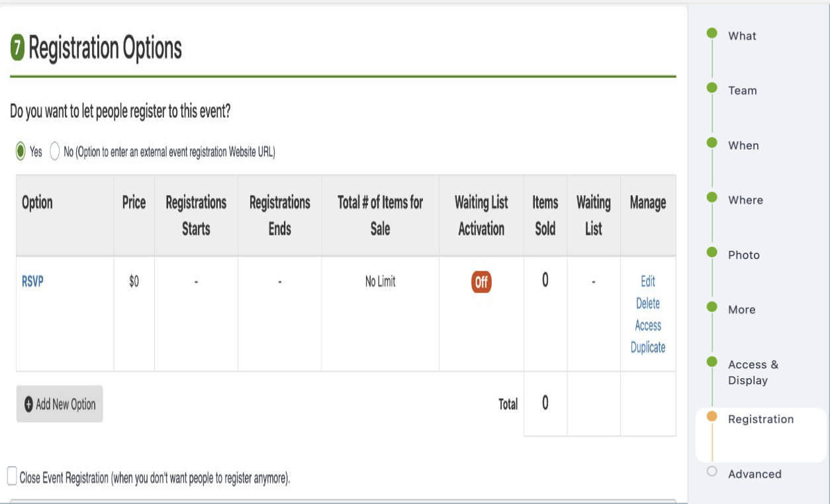Delete the RSVP registration option
The image size is (830, 504).
pyautogui.click(x=648, y=303)
